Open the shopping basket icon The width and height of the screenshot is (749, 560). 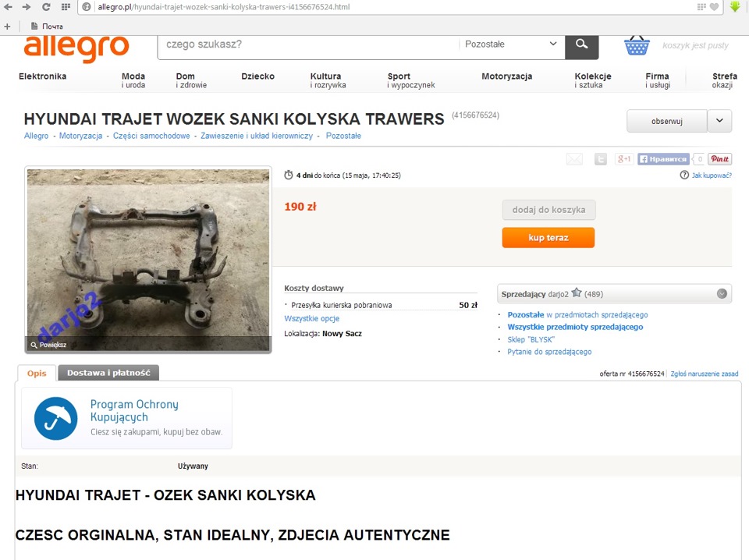(x=637, y=45)
